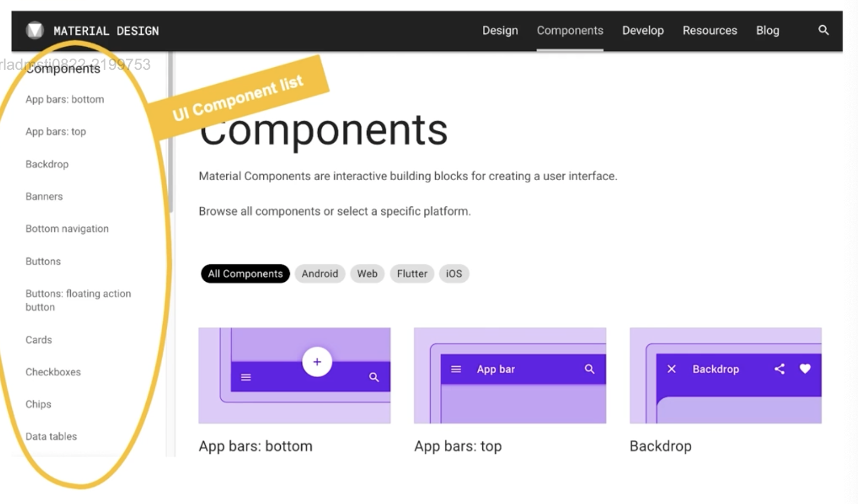Open Buttons: floating action button sidebar item
Viewport: 858px width, 504px height.
point(79,300)
